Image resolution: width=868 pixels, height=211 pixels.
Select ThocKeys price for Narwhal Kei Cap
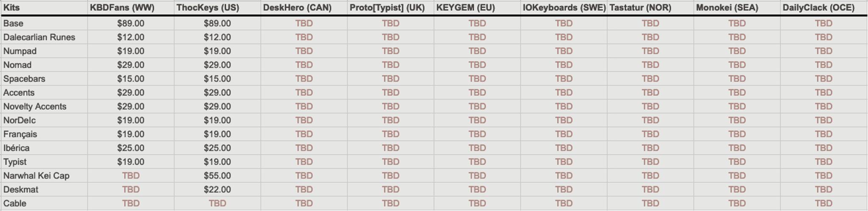(217, 175)
